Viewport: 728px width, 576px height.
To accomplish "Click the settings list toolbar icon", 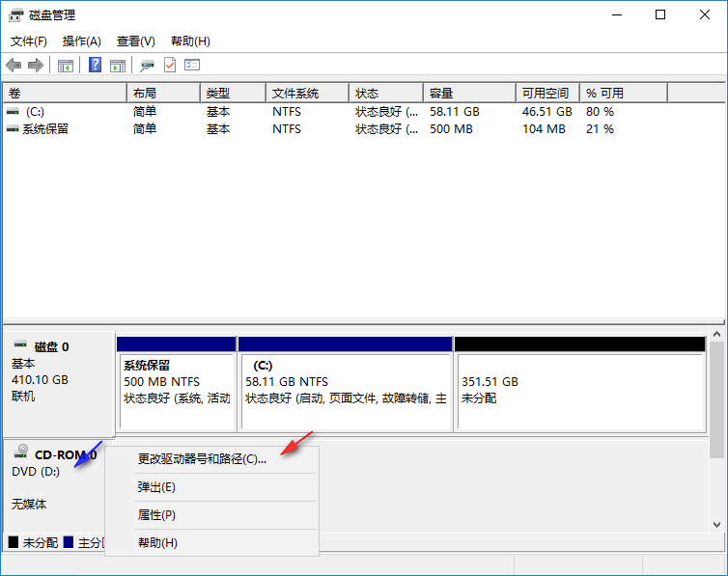I will pyautogui.click(x=192, y=65).
